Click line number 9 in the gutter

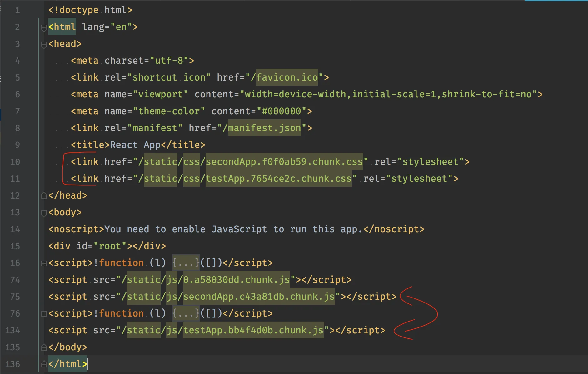click(x=17, y=145)
